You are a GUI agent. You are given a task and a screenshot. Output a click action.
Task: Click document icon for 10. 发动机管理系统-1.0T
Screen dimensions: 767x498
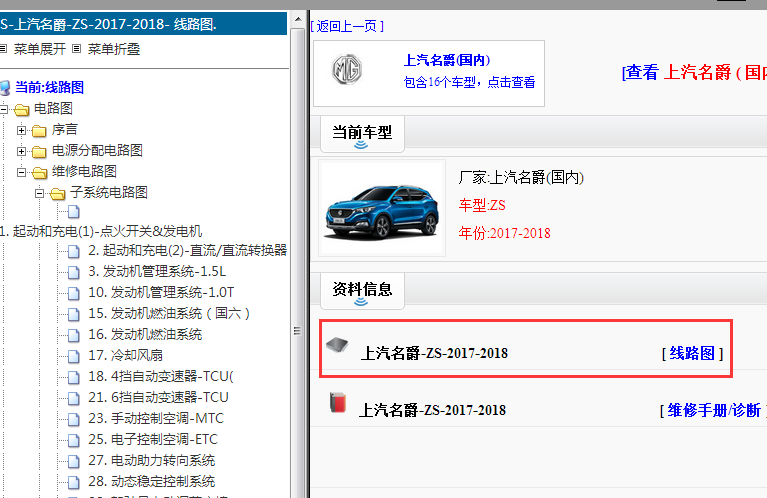click(73, 294)
